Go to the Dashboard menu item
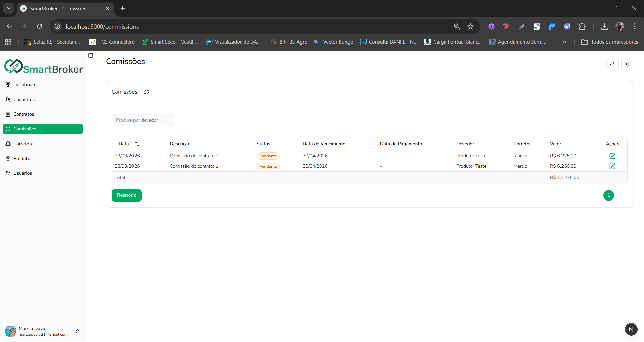The height and width of the screenshot is (342, 644). click(25, 85)
